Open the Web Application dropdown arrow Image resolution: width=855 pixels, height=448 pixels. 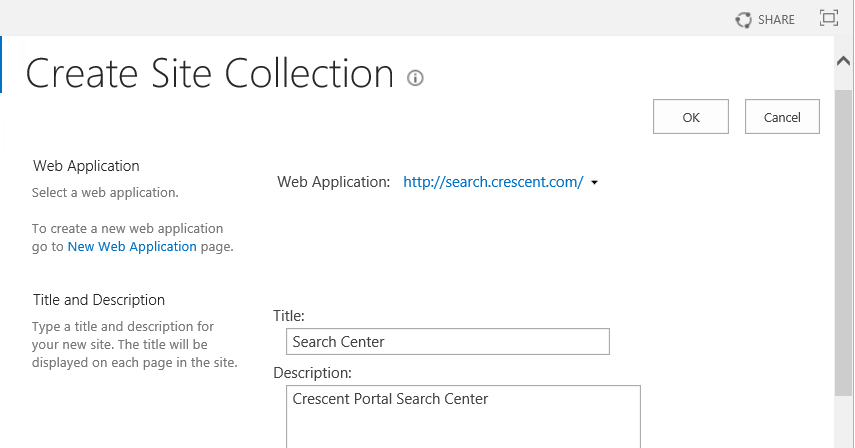[594, 183]
